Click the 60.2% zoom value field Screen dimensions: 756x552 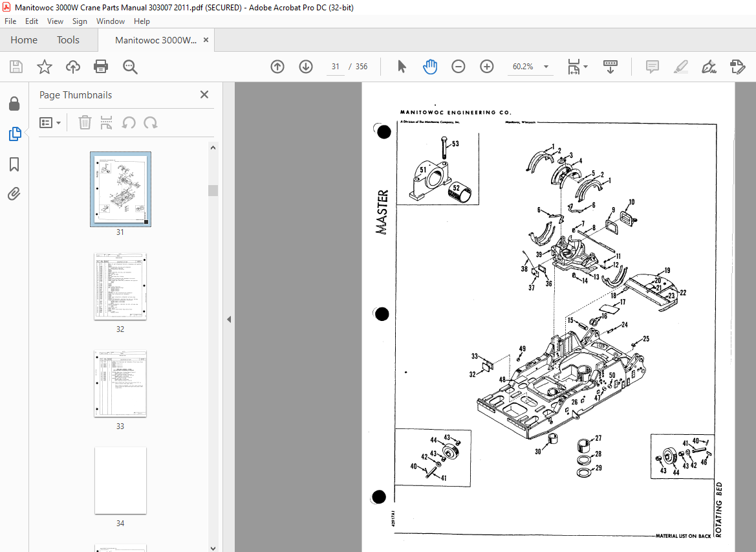pos(523,67)
